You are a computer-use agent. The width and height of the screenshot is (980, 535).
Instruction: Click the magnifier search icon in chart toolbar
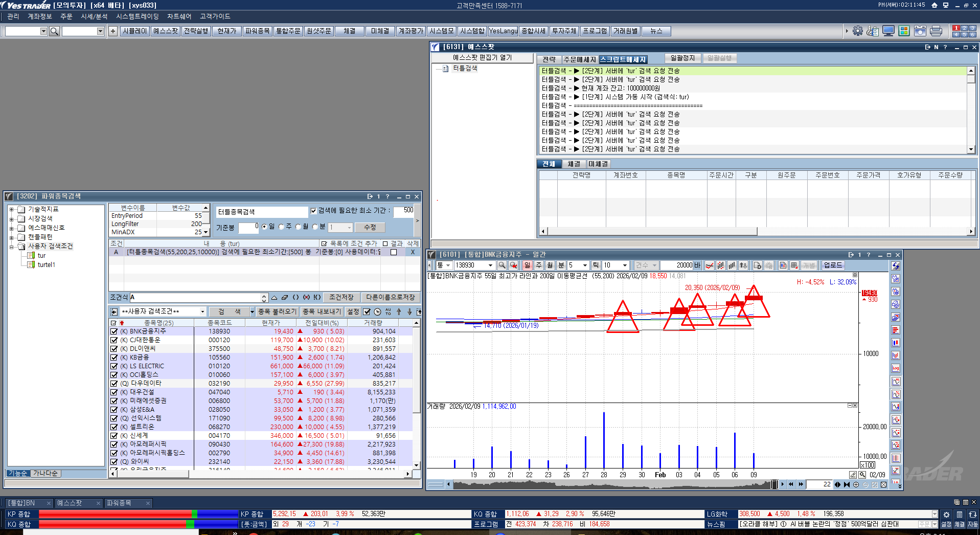502,265
